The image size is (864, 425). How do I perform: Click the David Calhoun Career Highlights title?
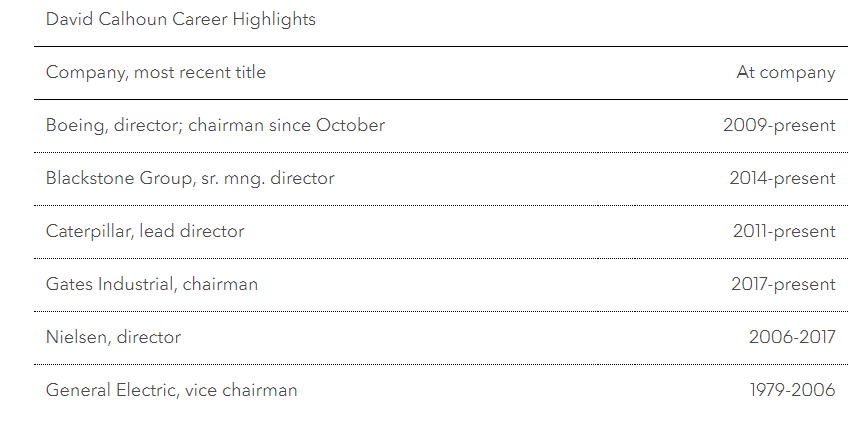point(180,19)
